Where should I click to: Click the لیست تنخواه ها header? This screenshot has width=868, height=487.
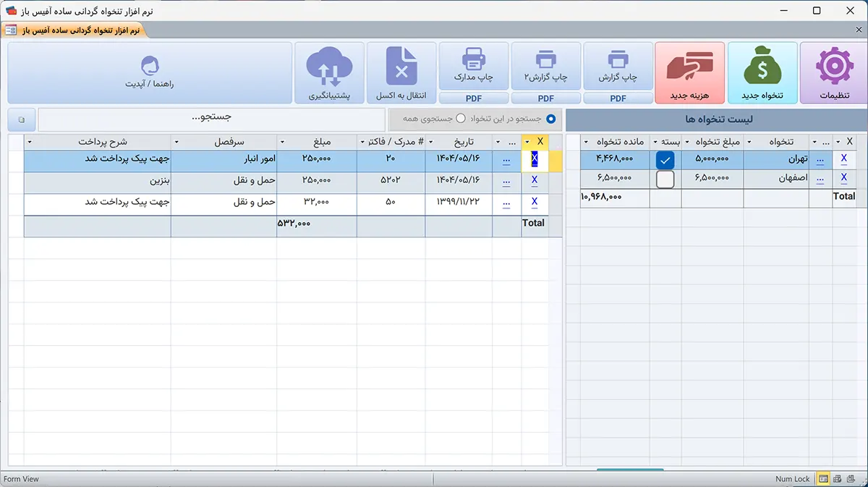717,119
